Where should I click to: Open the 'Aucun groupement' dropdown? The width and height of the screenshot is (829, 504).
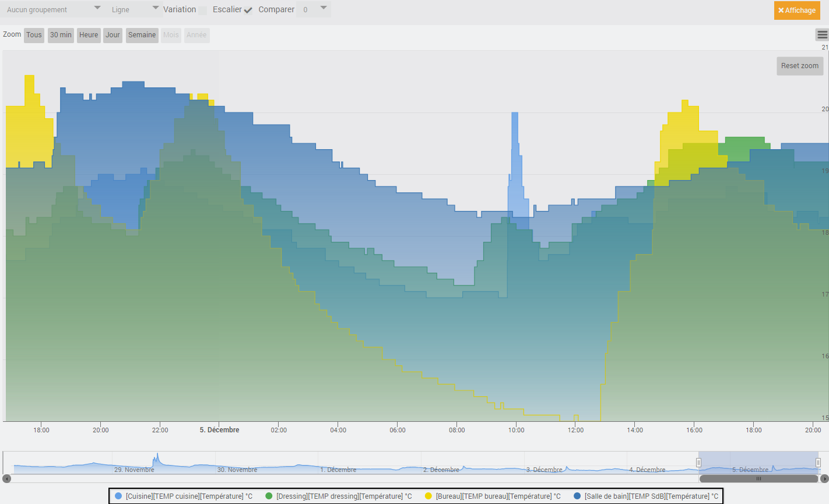click(52, 10)
